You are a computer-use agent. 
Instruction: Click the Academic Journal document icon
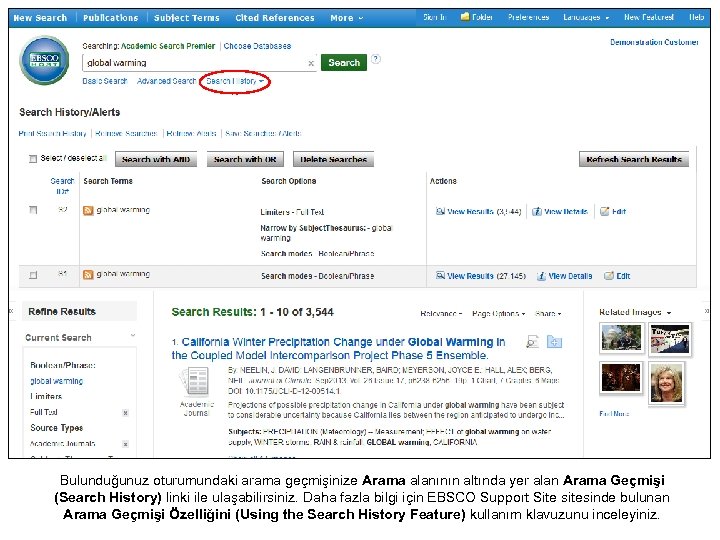pos(196,382)
